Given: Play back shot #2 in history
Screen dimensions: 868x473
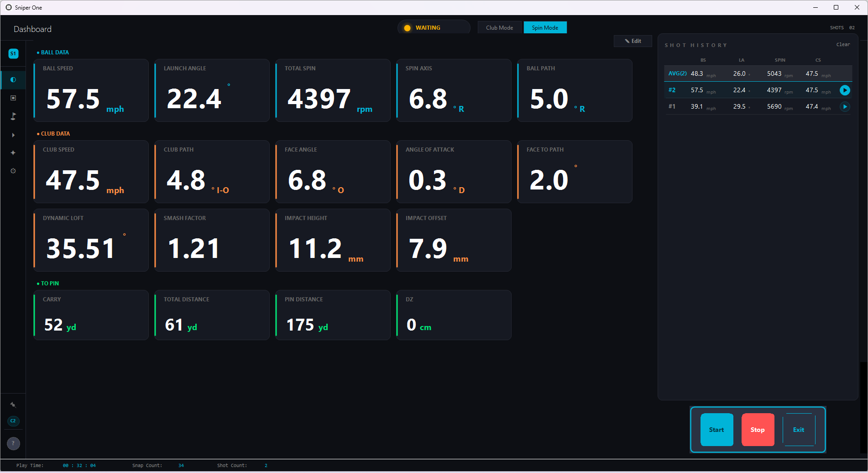Looking at the screenshot, I should (845, 90).
